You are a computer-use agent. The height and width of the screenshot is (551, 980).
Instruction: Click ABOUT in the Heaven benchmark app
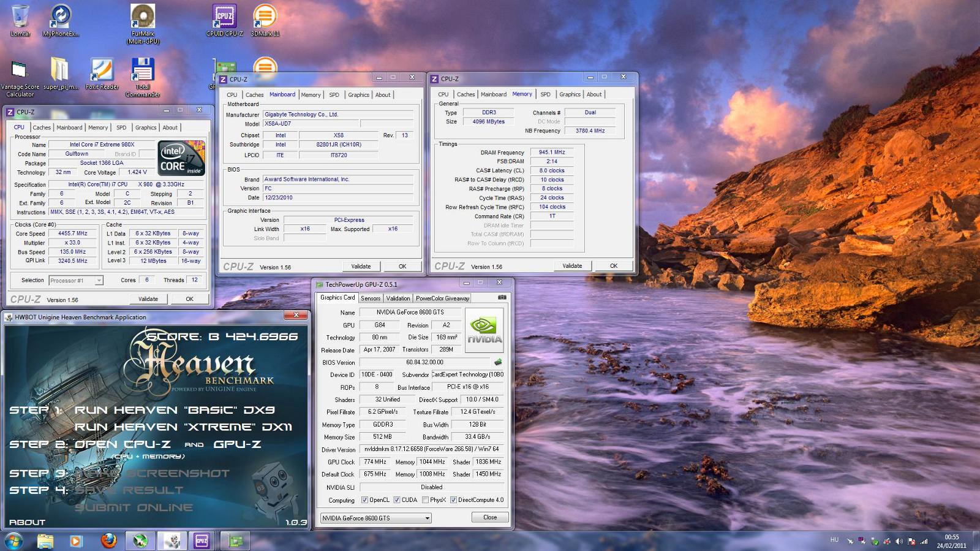click(x=27, y=522)
